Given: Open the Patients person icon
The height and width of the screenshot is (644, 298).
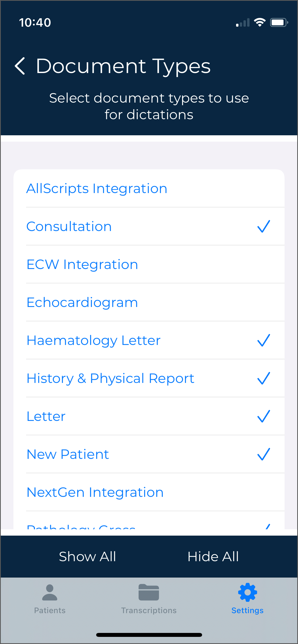Looking at the screenshot, I should coord(50,592).
